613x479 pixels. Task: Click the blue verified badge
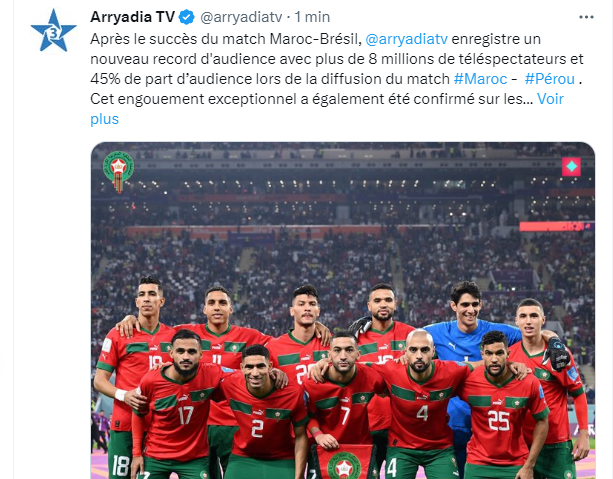tap(186, 17)
